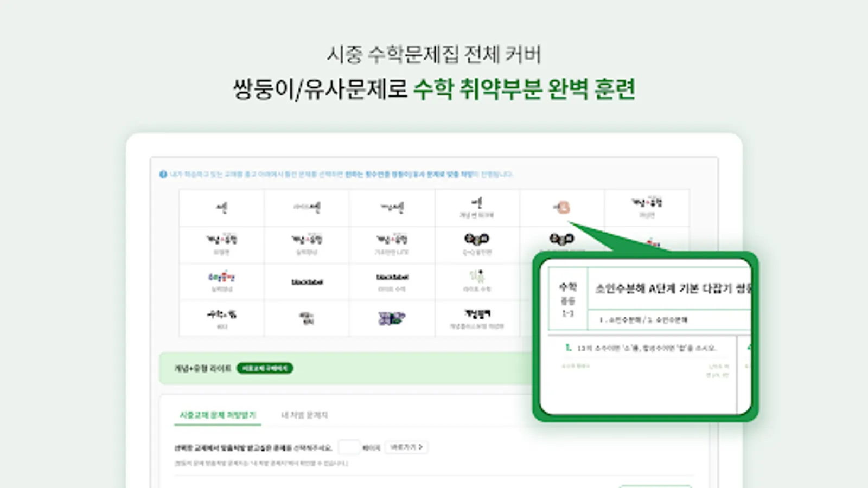Screen dimensions: 868x488
Task: Click problem number 1 in the popup worksheet
Action: coord(568,348)
